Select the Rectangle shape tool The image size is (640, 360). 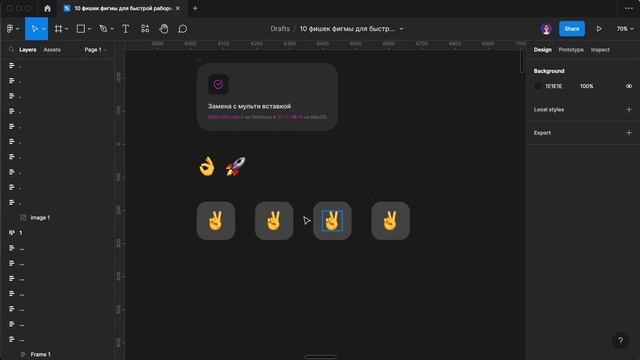tap(81, 29)
